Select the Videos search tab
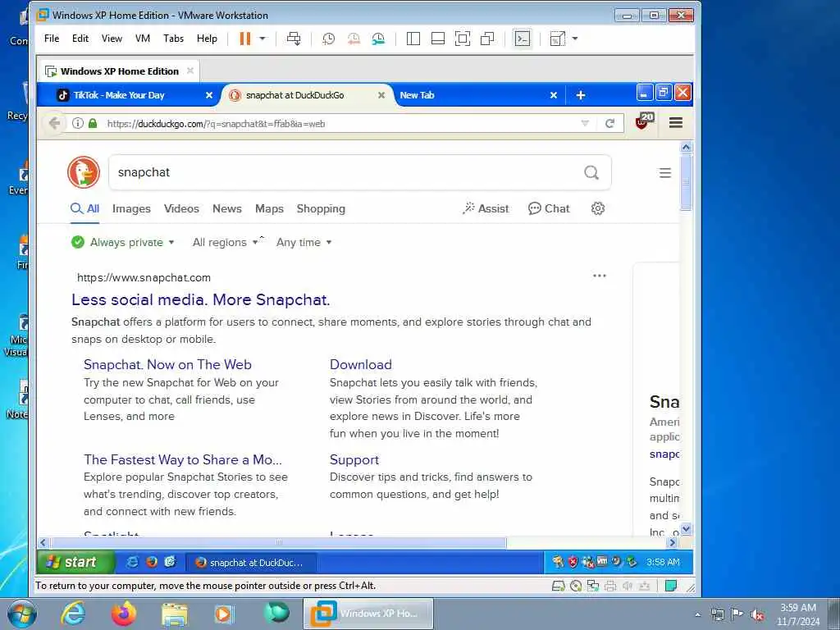The height and width of the screenshot is (630, 840). point(181,209)
